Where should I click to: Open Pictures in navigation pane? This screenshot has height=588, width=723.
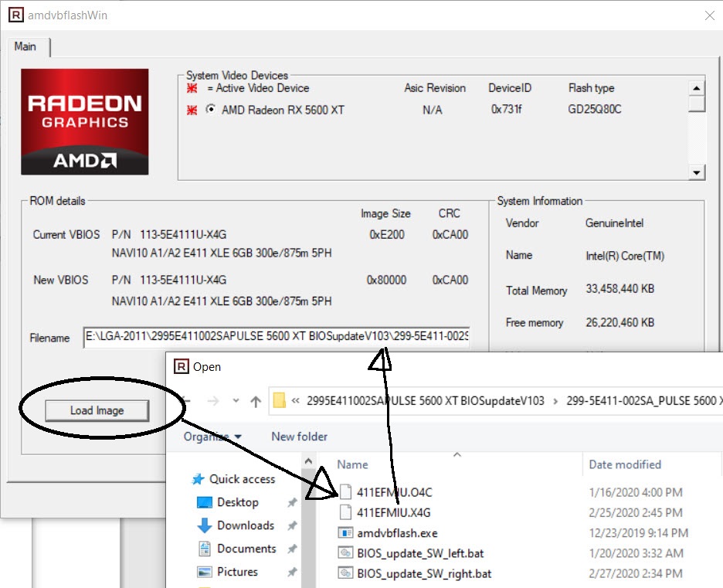[237, 572]
